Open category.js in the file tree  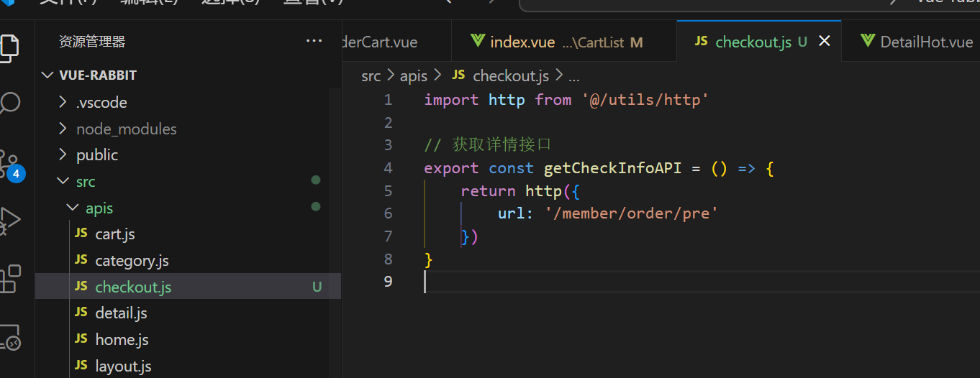(x=189, y=260)
